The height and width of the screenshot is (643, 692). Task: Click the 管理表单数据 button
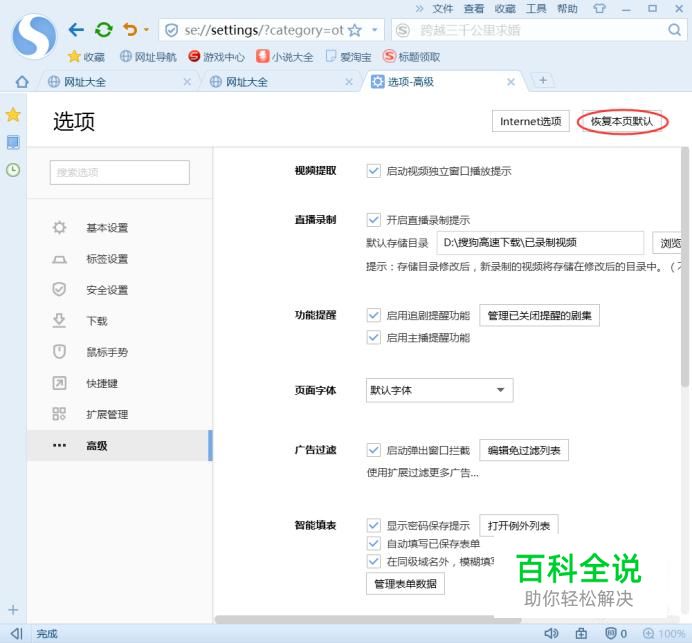tap(405, 584)
